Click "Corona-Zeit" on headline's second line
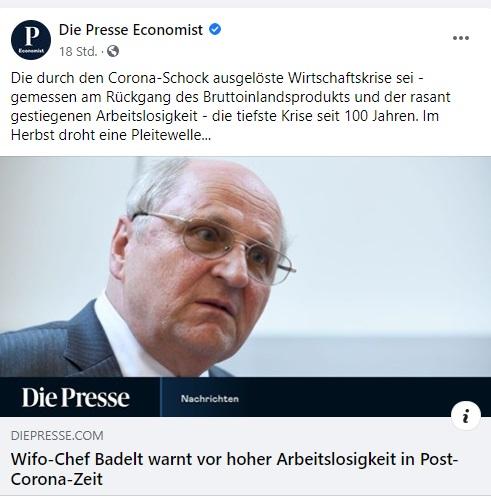Viewport: 491px width, 497px height. coord(57,479)
